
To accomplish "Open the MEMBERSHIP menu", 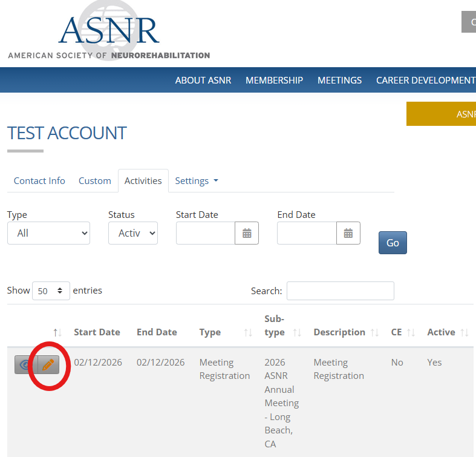I will pos(274,81).
